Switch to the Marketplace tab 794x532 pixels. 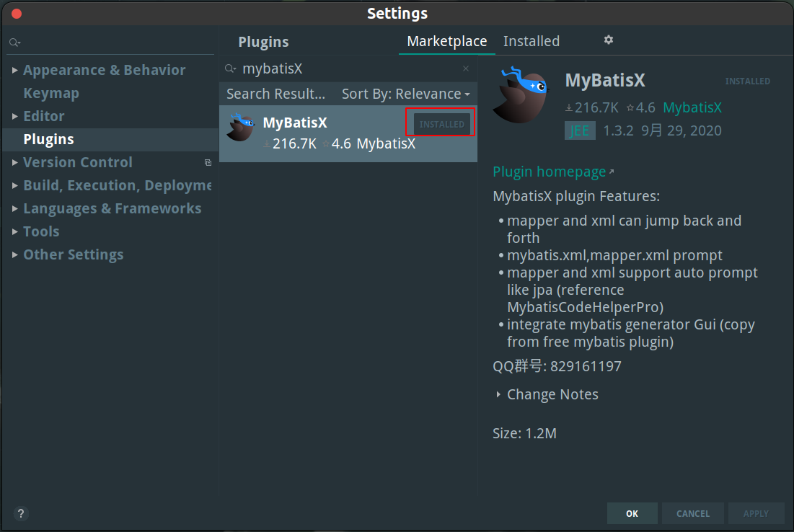(446, 41)
